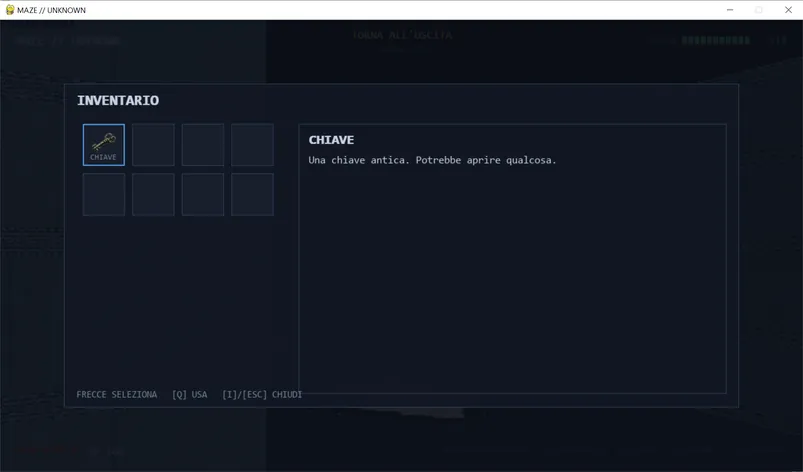
Task: Close the MAZE // UNKNOWN window
Action: pyautogui.click(x=788, y=10)
